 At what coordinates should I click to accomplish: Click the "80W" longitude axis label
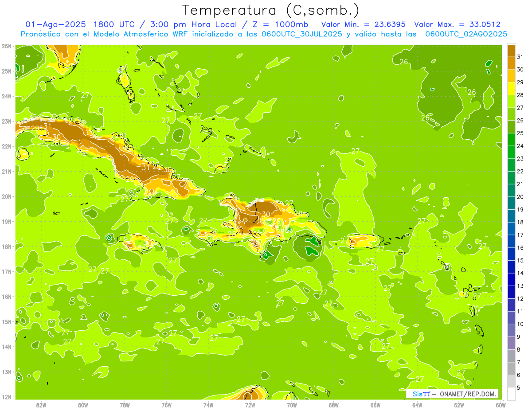[83, 405]
